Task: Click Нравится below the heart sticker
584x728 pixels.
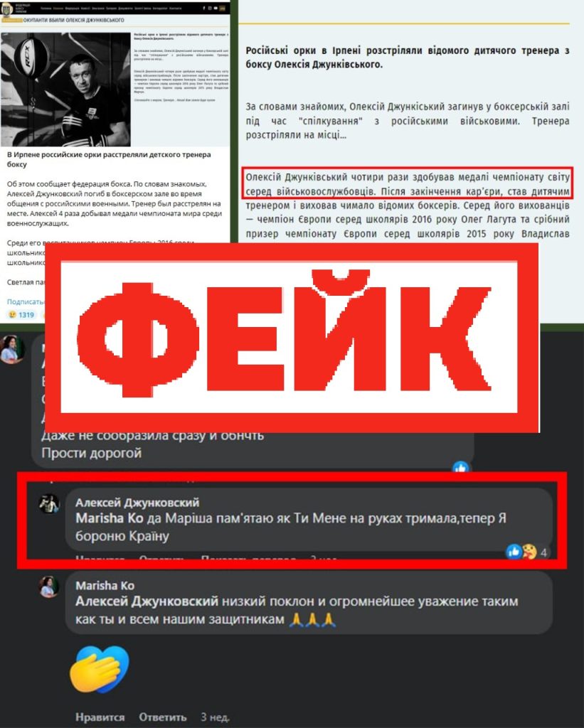Action: click(x=100, y=717)
